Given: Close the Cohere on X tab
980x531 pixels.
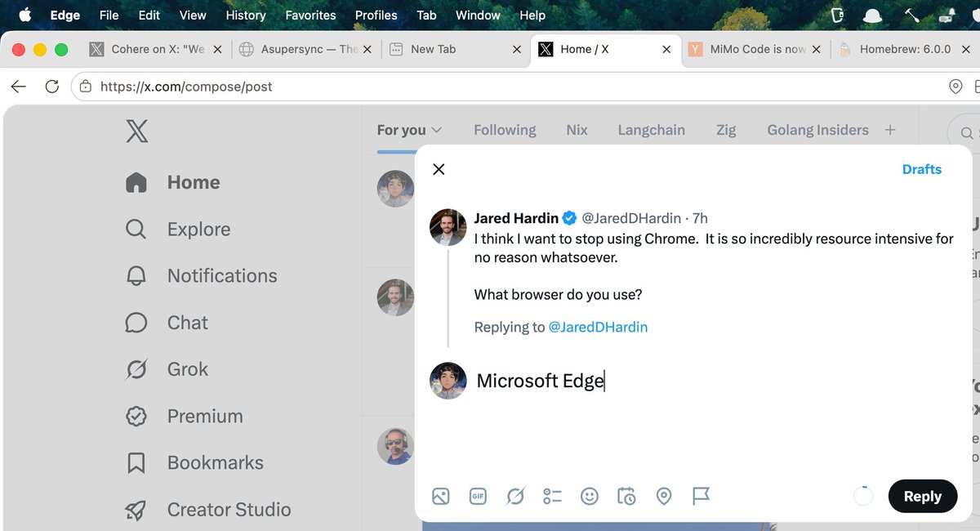Looking at the screenshot, I should [x=217, y=49].
